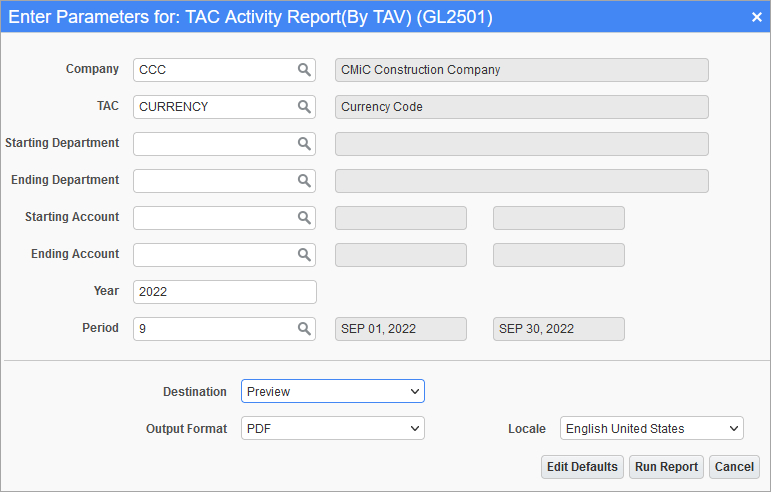
Task: Click the Edit Defaults button
Action: tap(582, 467)
